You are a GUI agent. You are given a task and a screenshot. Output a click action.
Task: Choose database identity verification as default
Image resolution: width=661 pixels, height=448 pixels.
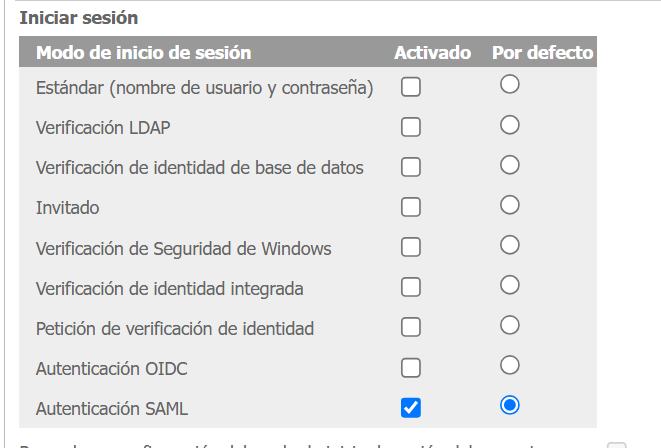point(510,165)
